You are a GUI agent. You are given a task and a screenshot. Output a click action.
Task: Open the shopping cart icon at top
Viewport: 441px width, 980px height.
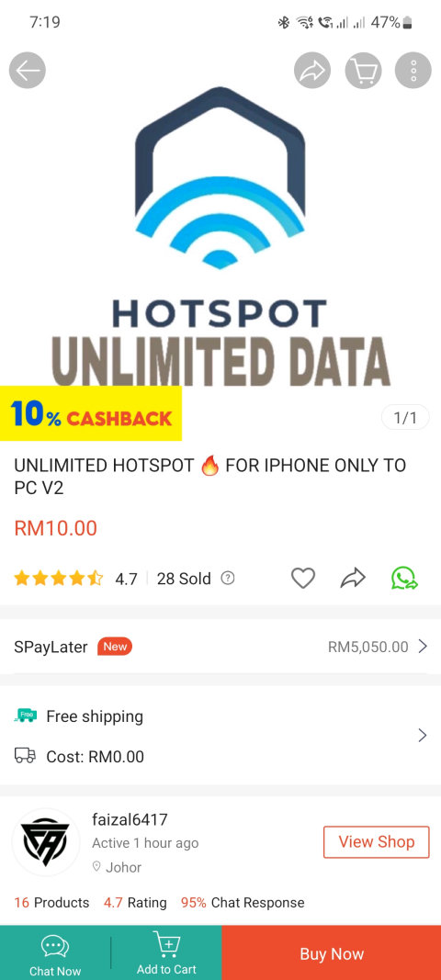[x=364, y=71]
